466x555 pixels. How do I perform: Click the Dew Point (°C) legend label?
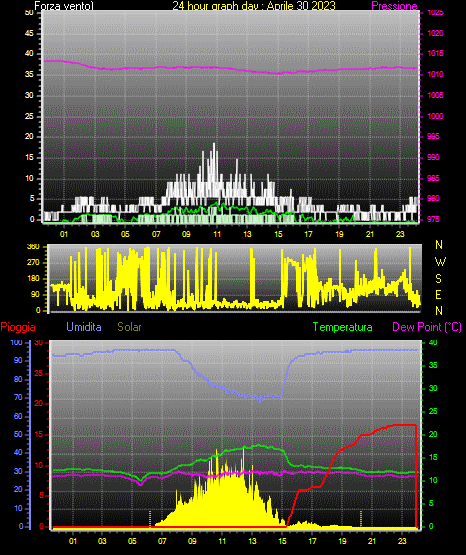[427, 327]
